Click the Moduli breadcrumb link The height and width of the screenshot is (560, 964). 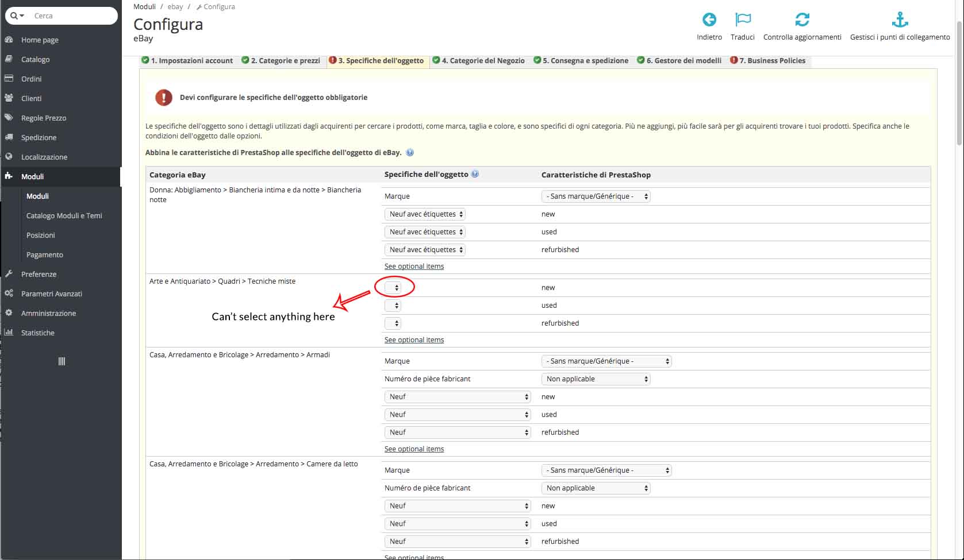point(144,7)
